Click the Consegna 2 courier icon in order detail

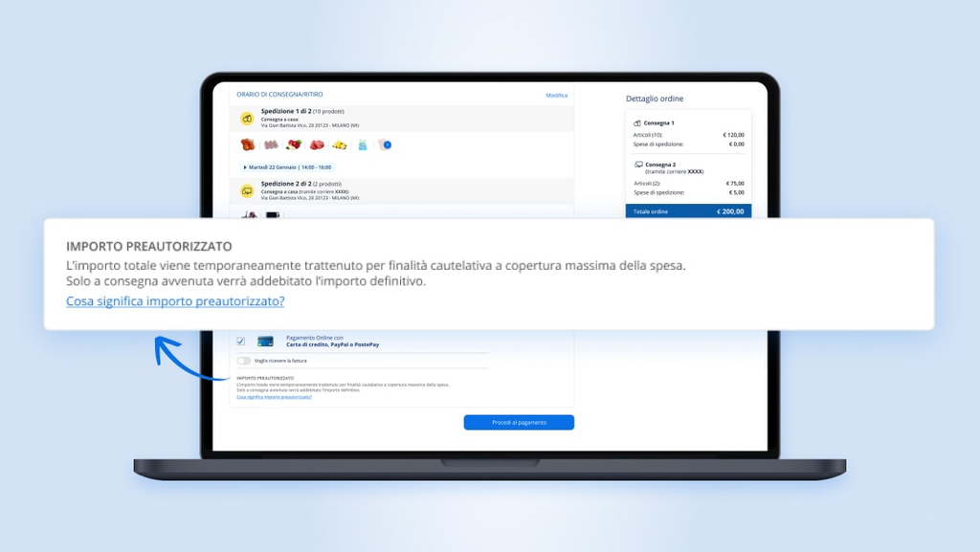click(x=638, y=165)
